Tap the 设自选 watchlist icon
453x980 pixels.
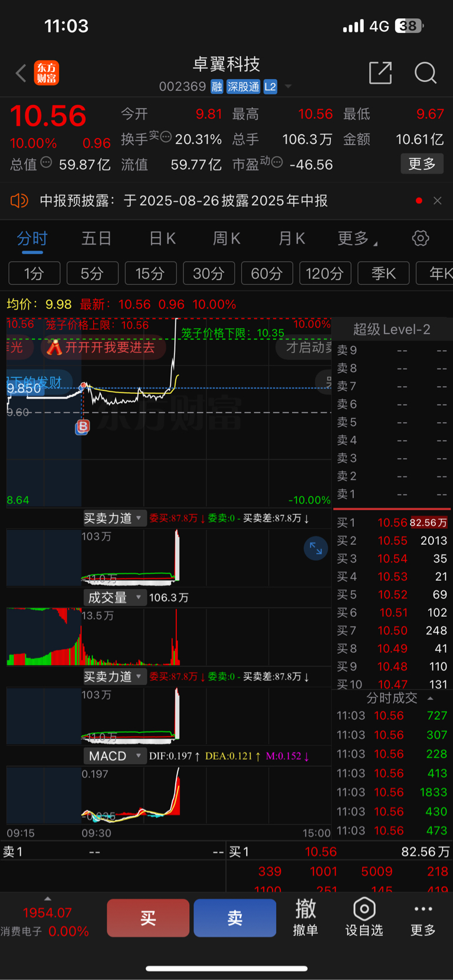[364, 917]
